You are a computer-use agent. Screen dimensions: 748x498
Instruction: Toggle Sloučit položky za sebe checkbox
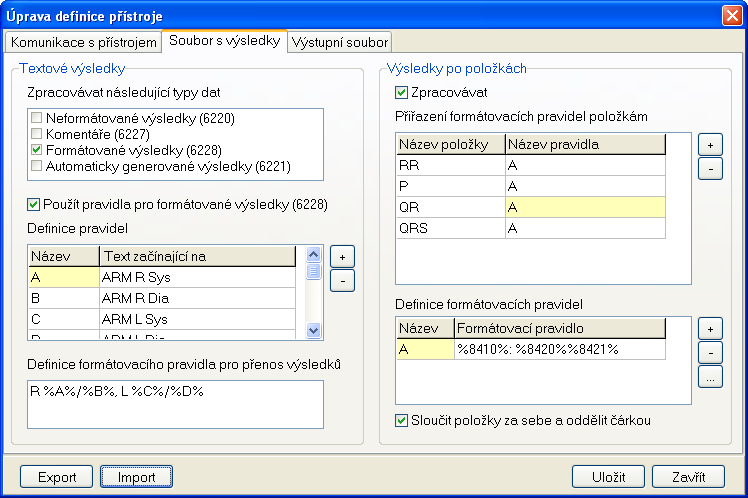(x=402, y=420)
